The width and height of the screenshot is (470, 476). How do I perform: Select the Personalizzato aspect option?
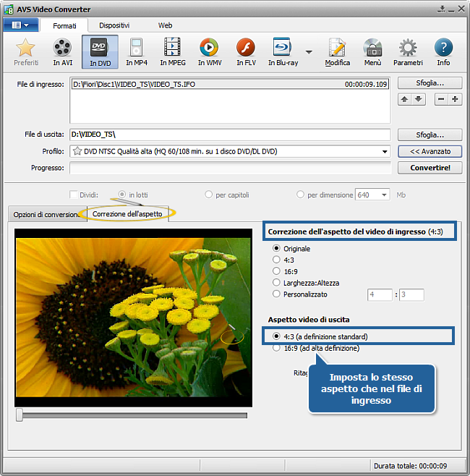click(275, 294)
